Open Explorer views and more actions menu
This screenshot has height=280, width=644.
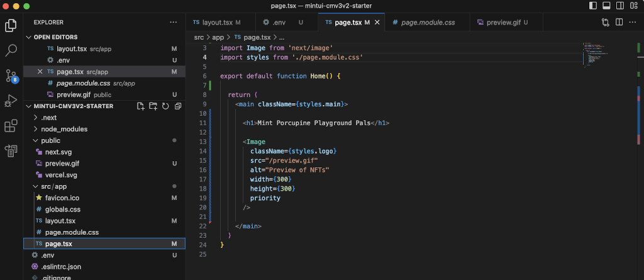pos(174,22)
